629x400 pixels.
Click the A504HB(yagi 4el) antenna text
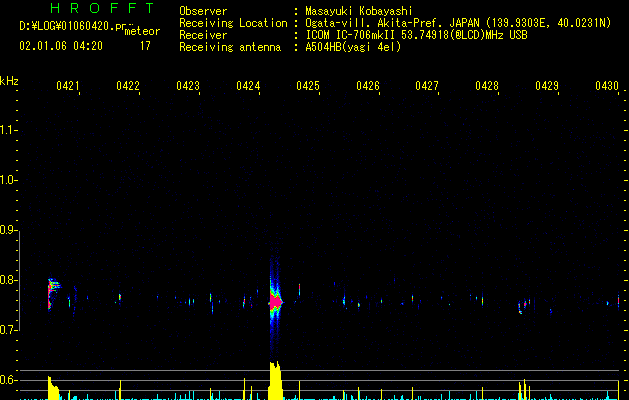tap(353, 47)
